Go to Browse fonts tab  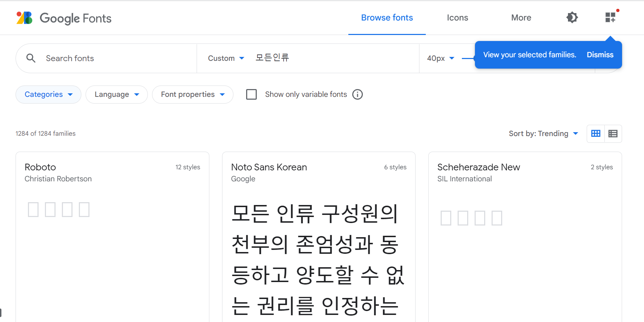click(387, 18)
